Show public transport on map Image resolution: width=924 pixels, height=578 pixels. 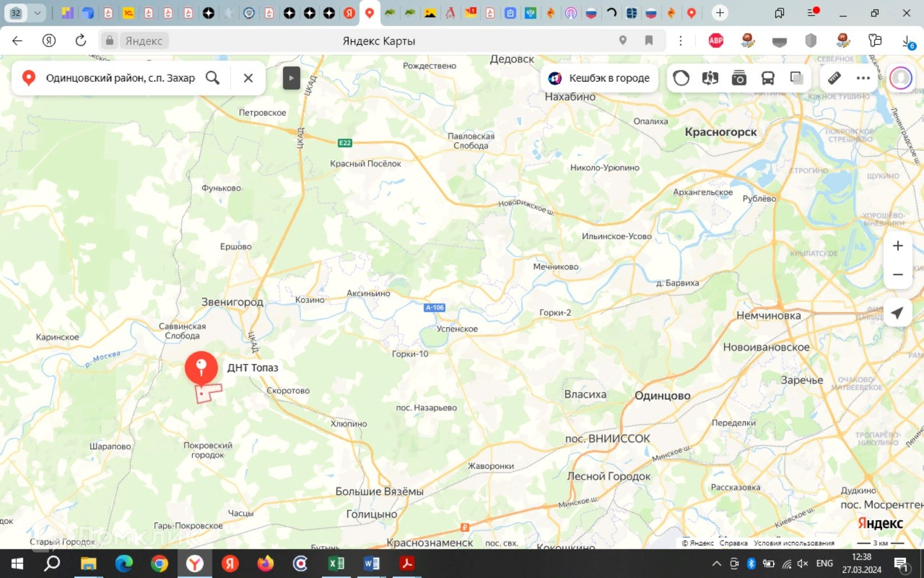pos(768,78)
